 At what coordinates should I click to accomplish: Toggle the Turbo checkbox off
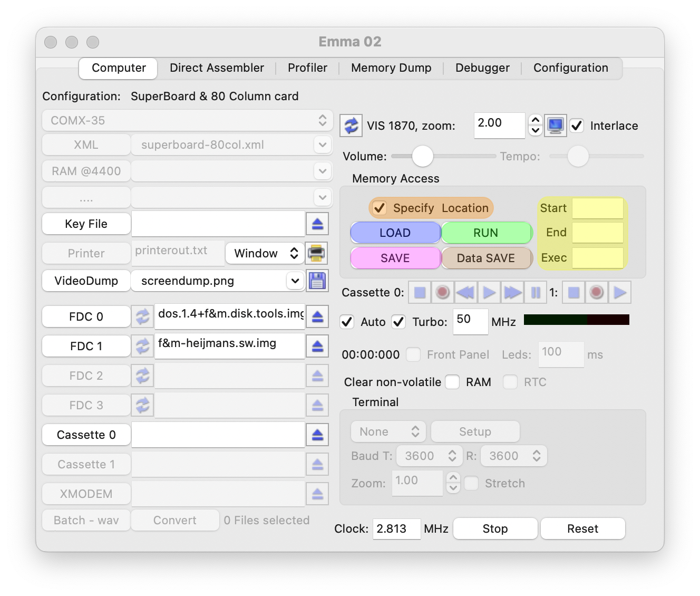click(x=398, y=322)
